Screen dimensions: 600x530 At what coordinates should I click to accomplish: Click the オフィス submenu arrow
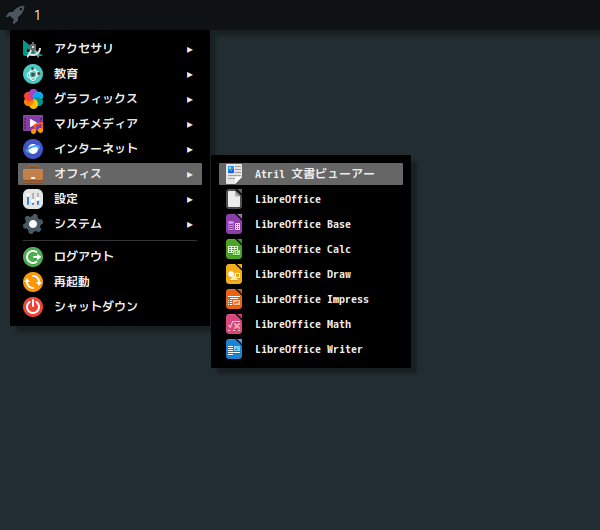pos(189,175)
